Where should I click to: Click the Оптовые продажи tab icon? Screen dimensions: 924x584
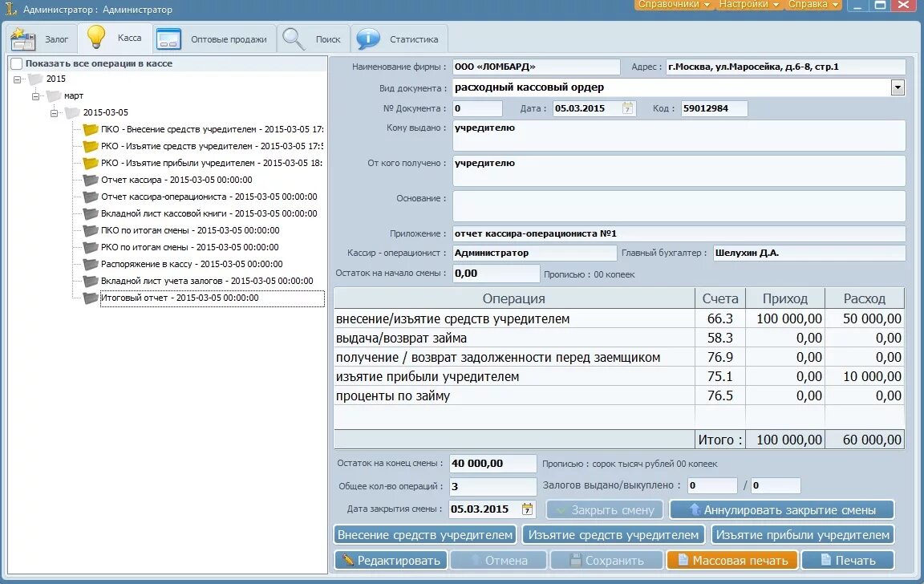[168, 39]
